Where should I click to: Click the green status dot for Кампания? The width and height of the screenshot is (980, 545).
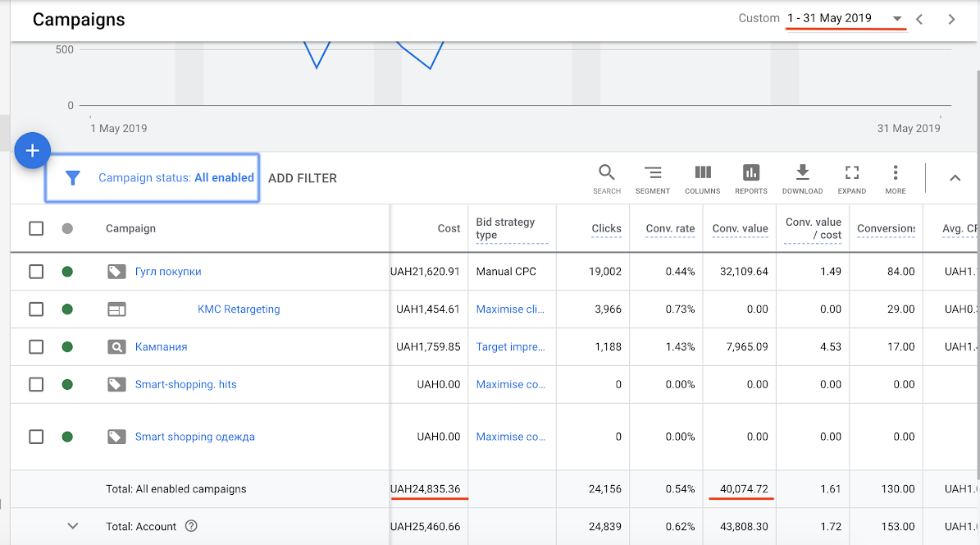pos(67,347)
